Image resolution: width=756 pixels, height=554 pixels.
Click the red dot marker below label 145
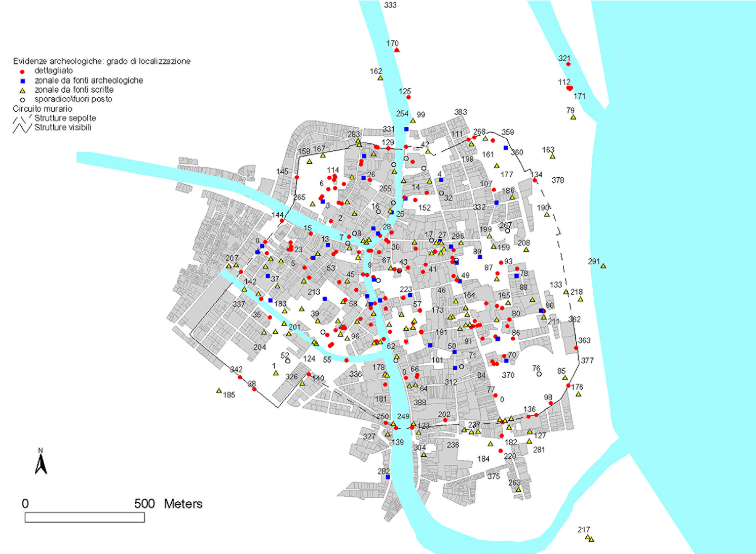tap(297, 177)
